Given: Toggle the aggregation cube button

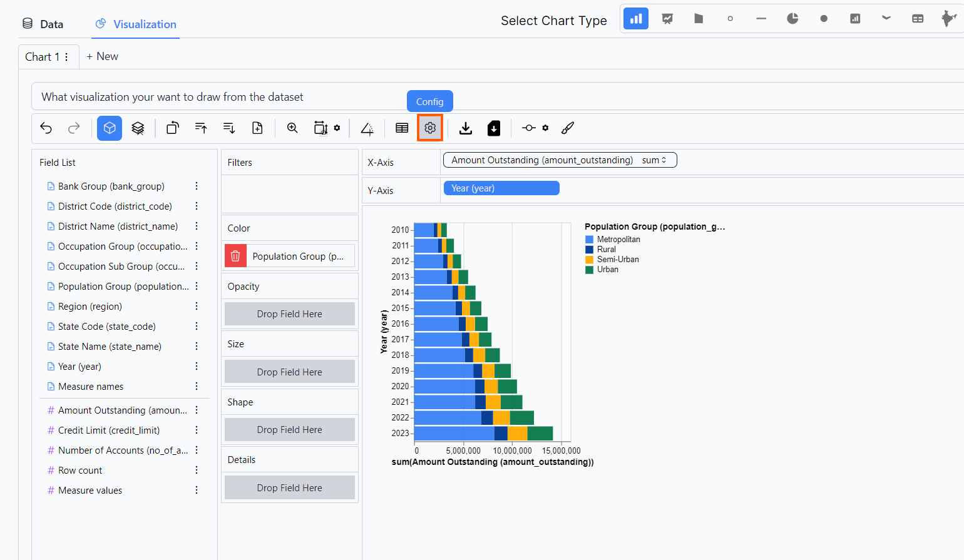Looking at the screenshot, I should pyautogui.click(x=110, y=128).
